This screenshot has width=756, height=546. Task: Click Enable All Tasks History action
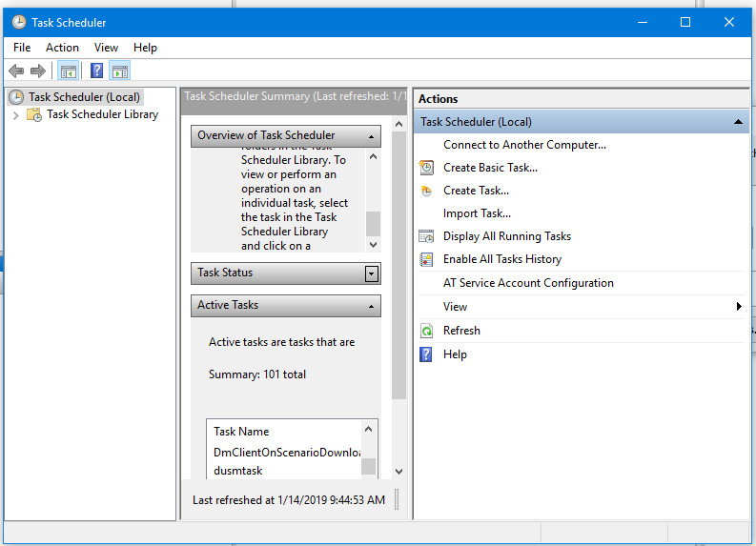coord(502,259)
